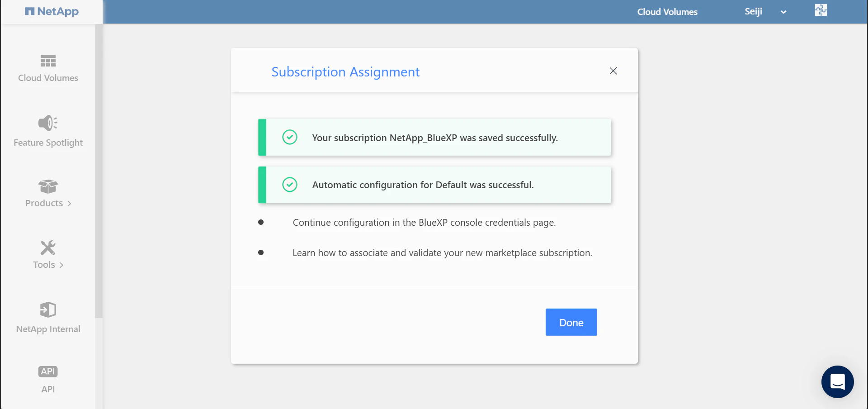
Task: Open the Feature Spotlight sidebar label
Action: [x=48, y=143]
